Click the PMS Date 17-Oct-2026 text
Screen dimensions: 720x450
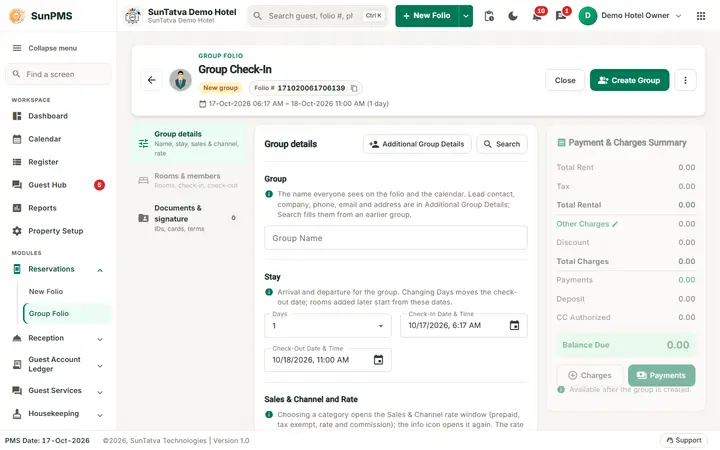pyautogui.click(x=47, y=441)
